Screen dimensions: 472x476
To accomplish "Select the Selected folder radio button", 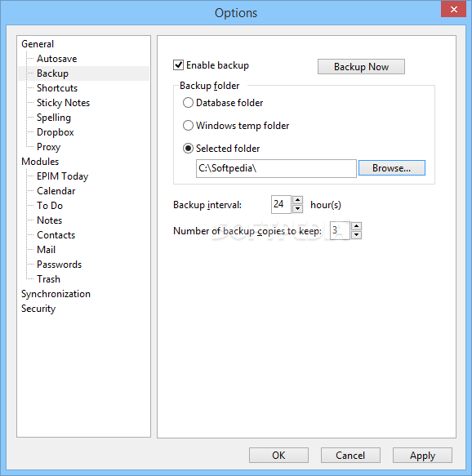I will click(x=188, y=148).
